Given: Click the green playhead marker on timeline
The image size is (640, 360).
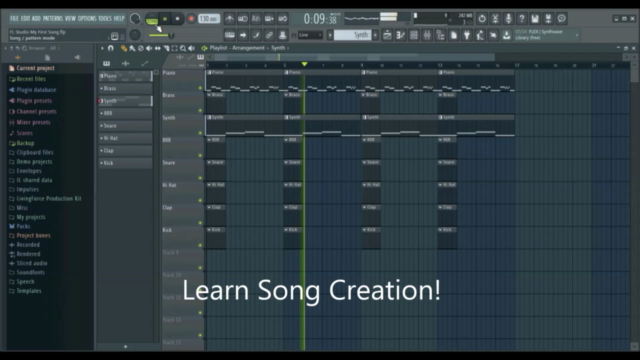Looking at the screenshot, I should click(304, 64).
